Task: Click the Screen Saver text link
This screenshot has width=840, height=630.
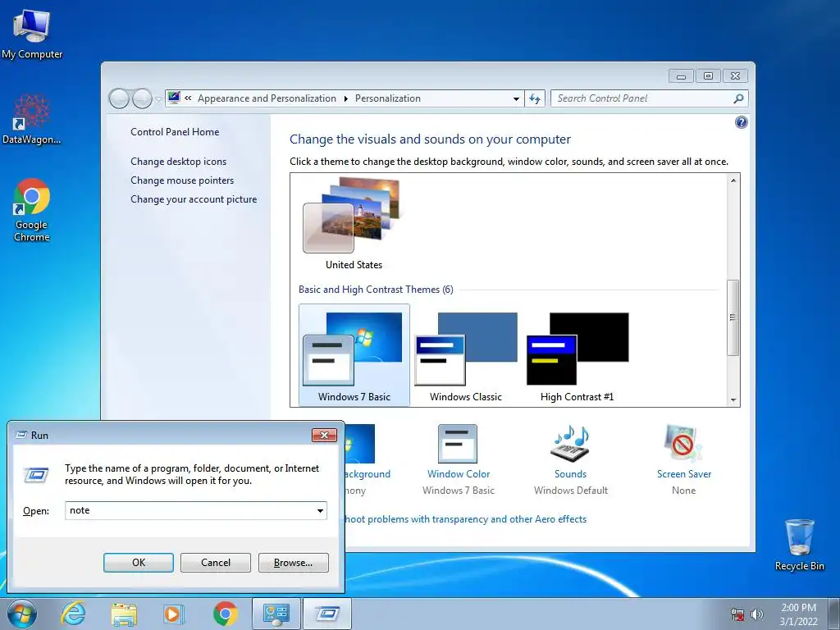Action: tap(684, 474)
